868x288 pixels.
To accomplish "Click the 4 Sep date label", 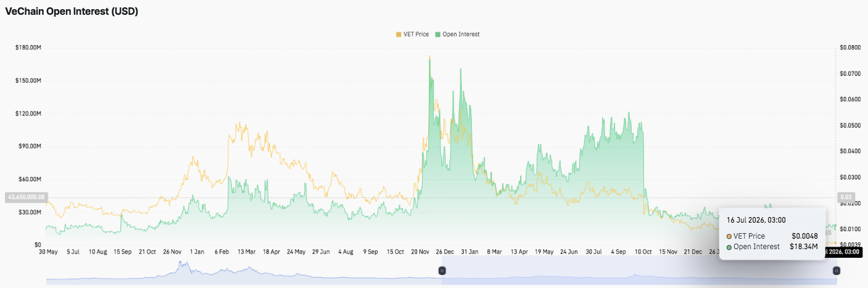I will click(618, 252).
